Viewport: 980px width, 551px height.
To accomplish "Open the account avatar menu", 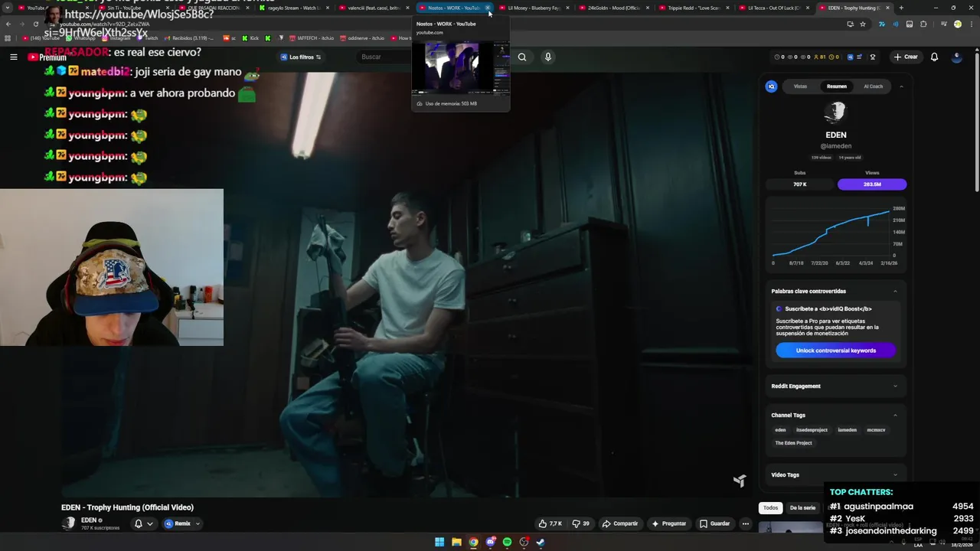I will point(956,57).
